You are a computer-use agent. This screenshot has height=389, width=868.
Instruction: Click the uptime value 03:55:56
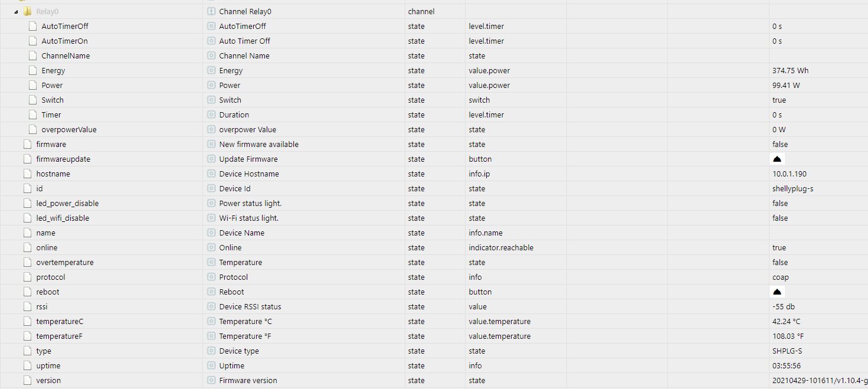click(x=786, y=366)
